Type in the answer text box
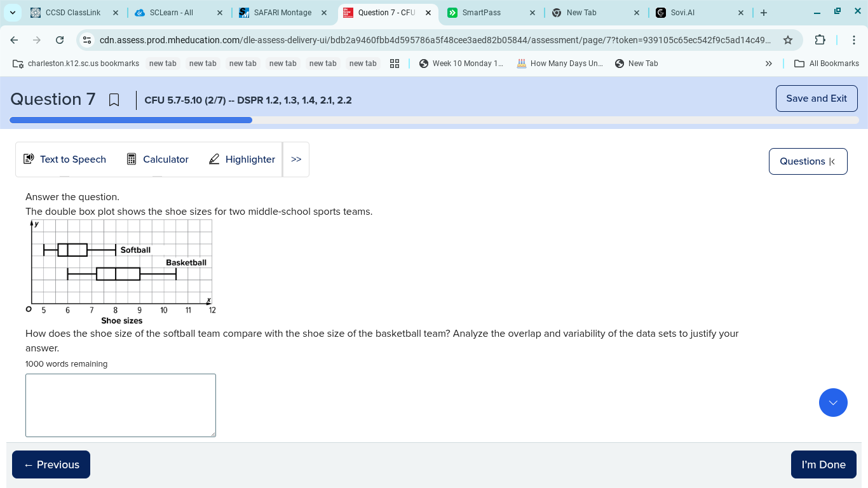Viewport: 868px width, 488px height. pyautogui.click(x=121, y=405)
